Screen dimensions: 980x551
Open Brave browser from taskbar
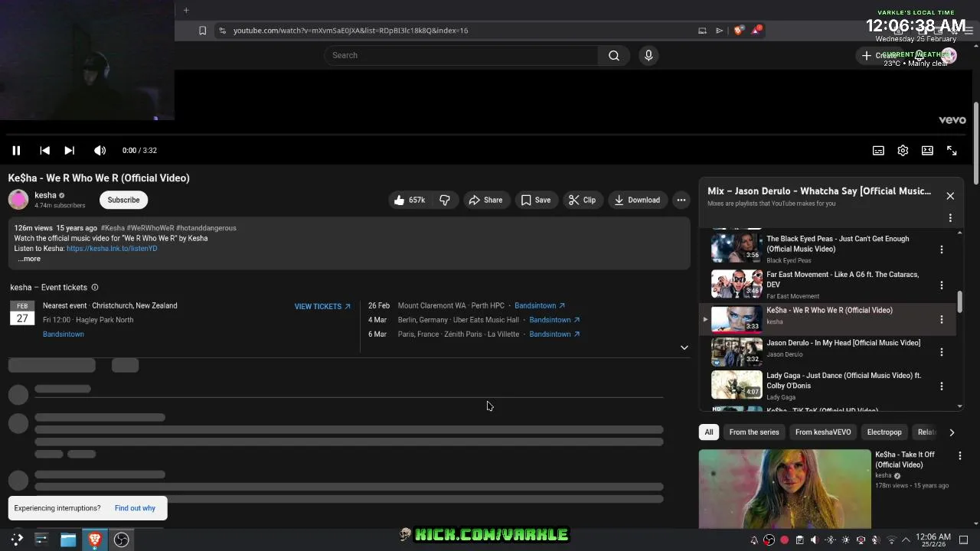tap(95, 540)
